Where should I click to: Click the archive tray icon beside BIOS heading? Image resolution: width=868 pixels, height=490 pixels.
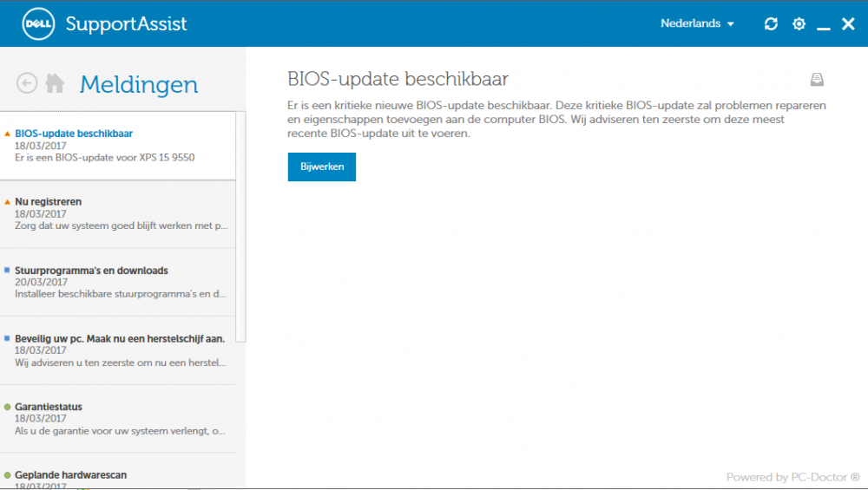[x=817, y=80]
